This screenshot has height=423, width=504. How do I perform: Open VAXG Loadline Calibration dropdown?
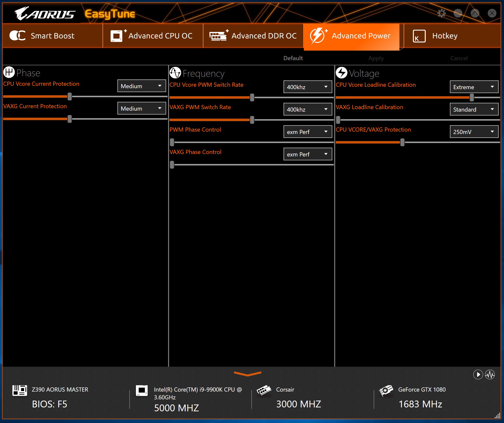474,109
